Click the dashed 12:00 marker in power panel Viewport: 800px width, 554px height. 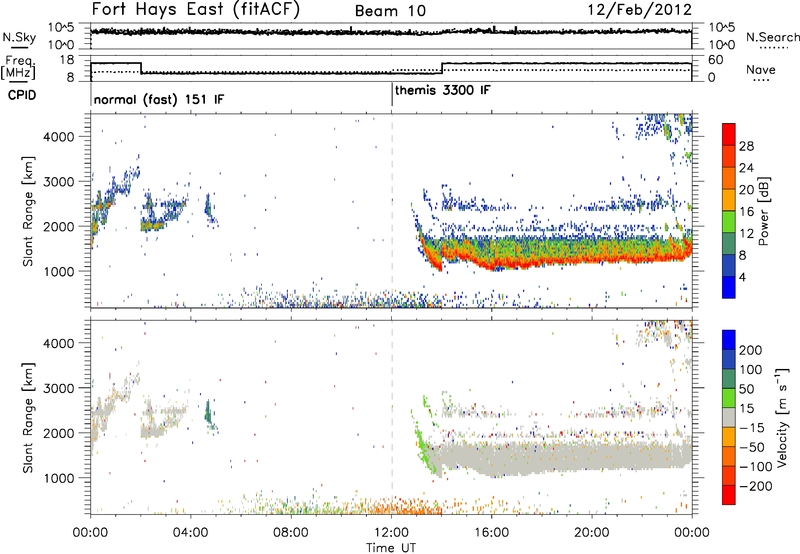[x=392, y=210]
